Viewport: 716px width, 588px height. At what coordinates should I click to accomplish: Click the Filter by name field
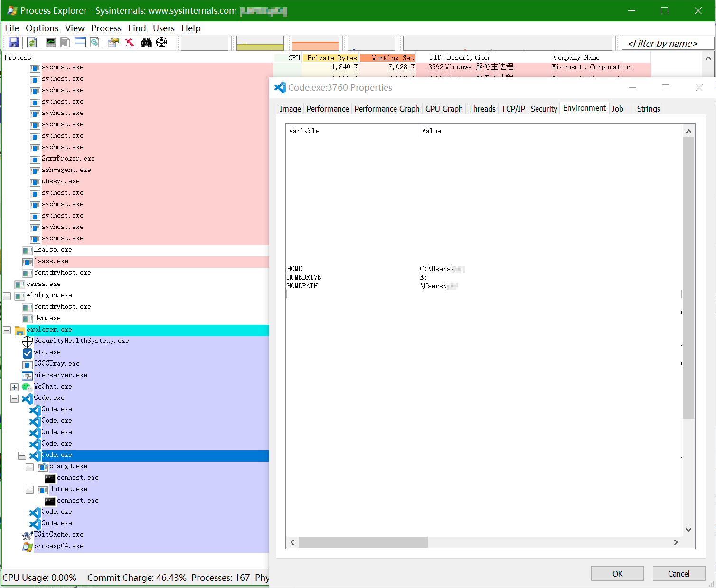668,43
